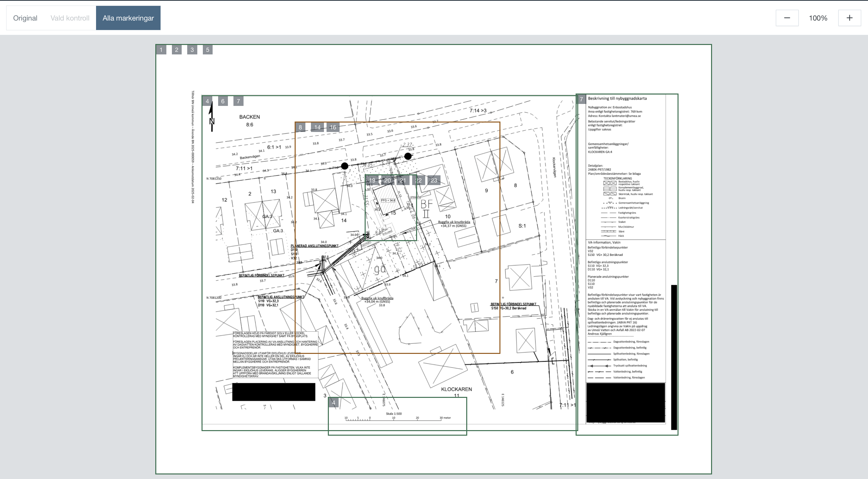Select marker badge 1 at page corner
The height and width of the screenshot is (479, 868).
click(x=161, y=50)
